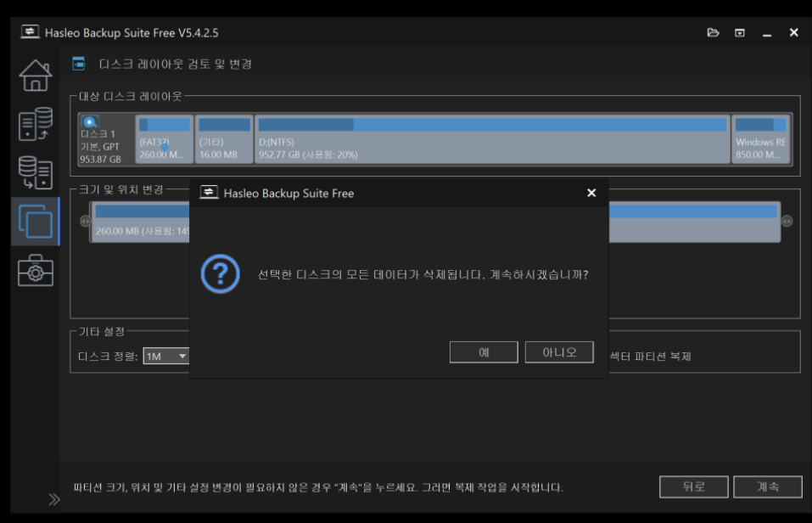The image size is (812, 523).
Task: Close the Hasleo confirmation dialog
Action: click(x=591, y=193)
